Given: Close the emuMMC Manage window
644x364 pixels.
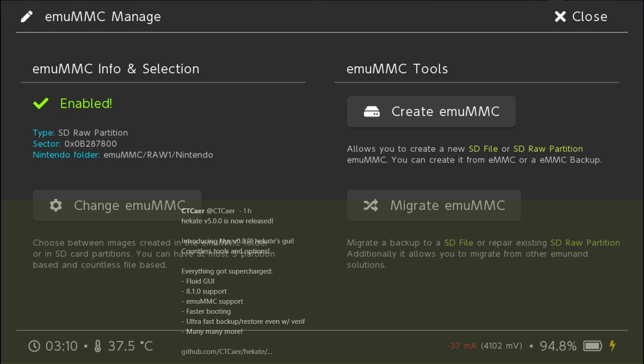Looking at the screenshot, I should pos(581,17).
